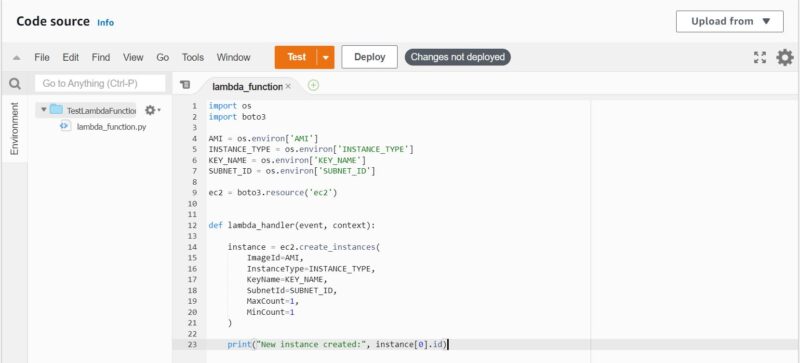Click the Deploy button
This screenshot has width=800, height=363.
point(369,57)
